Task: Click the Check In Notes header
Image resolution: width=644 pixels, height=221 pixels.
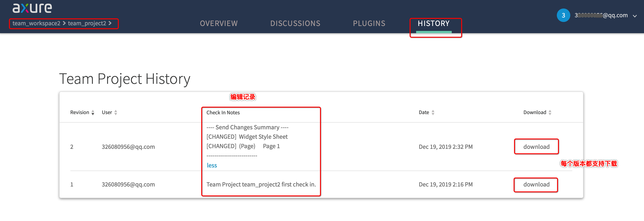Action: (223, 113)
